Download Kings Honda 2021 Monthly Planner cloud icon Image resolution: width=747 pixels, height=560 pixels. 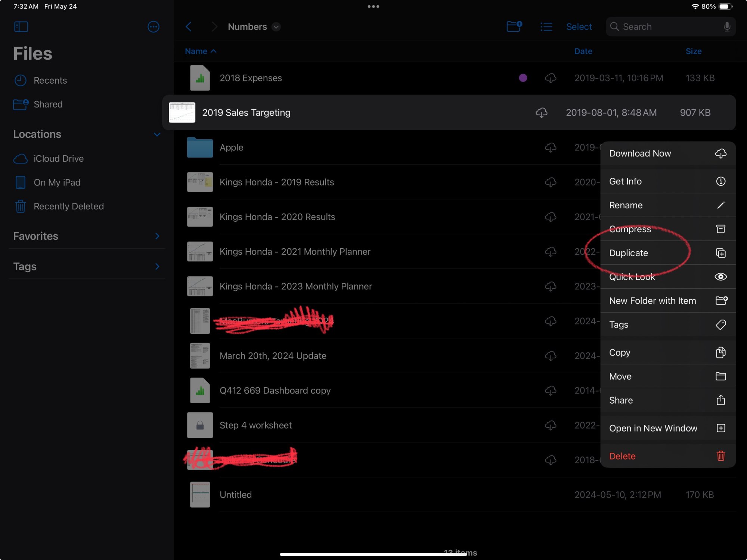coord(551,251)
